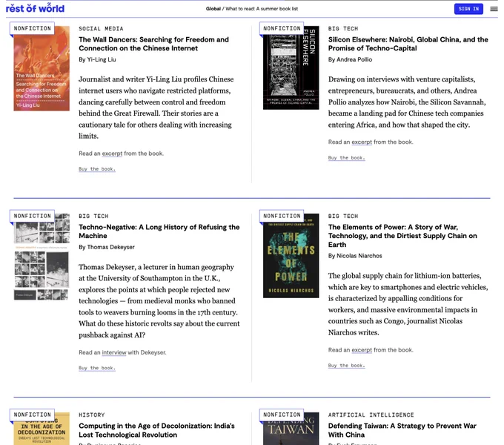Open the Techno-Negative book cover

click(42, 257)
